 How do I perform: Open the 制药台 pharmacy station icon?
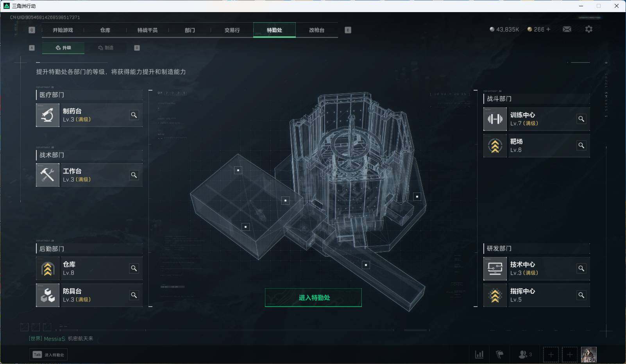click(x=48, y=115)
